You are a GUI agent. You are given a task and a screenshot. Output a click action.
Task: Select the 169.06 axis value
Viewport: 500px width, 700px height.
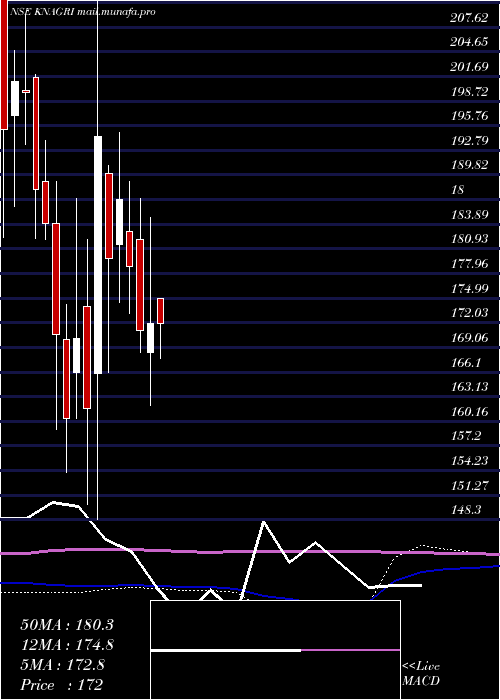[x=470, y=338]
